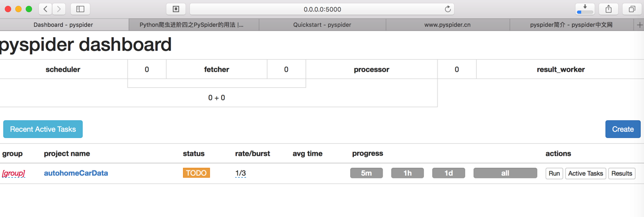644x217 pixels.
Task: Open the autohomeCarData project link
Action: [76, 173]
